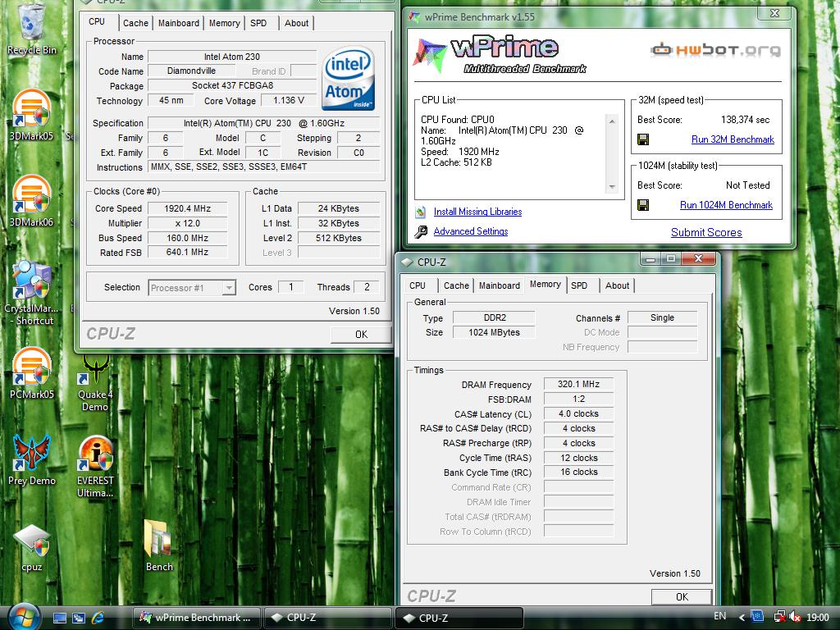Select wPrime Benchmark taskbar button
The width and height of the screenshot is (840, 630).
click(196, 618)
